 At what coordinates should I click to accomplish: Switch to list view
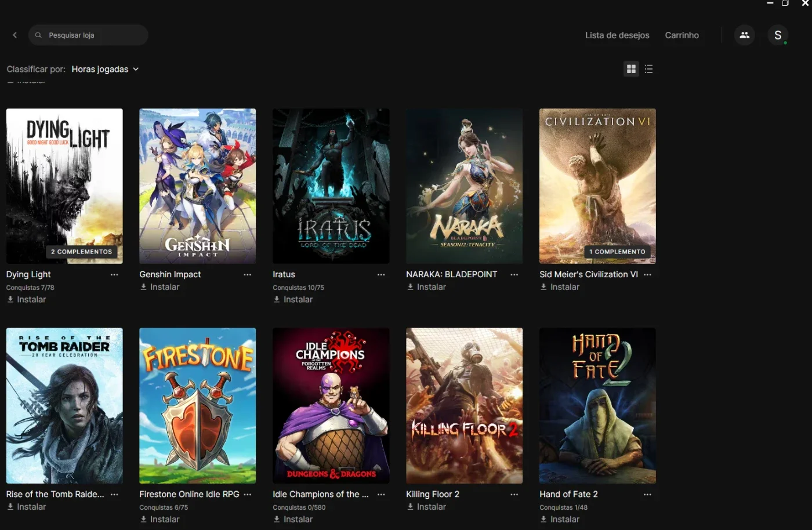648,69
